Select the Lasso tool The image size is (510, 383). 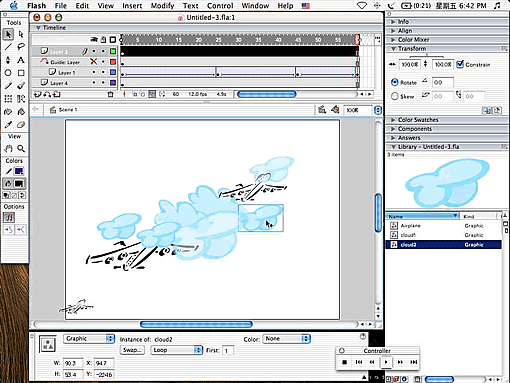click(x=21, y=47)
